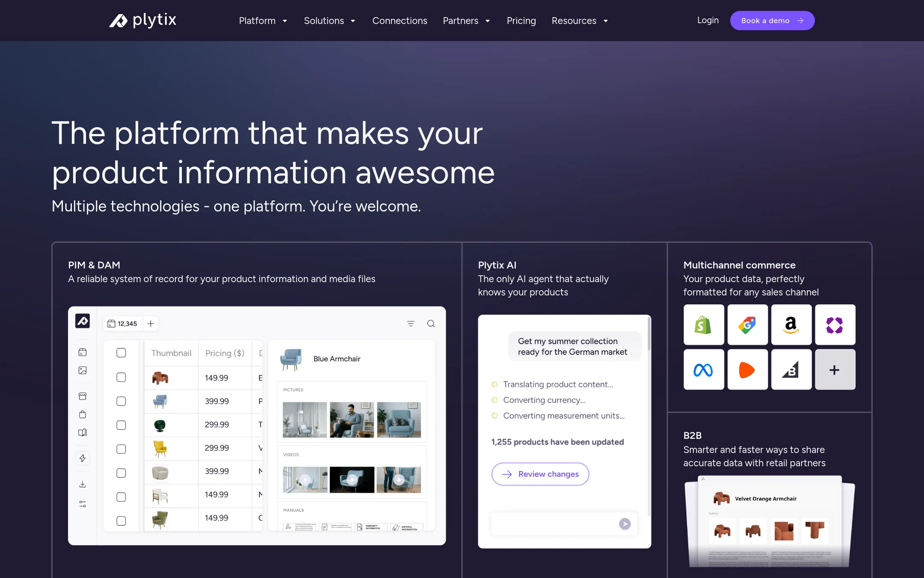Click the Book a demo button
Screen dimensions: 924x578
point(772,21)
